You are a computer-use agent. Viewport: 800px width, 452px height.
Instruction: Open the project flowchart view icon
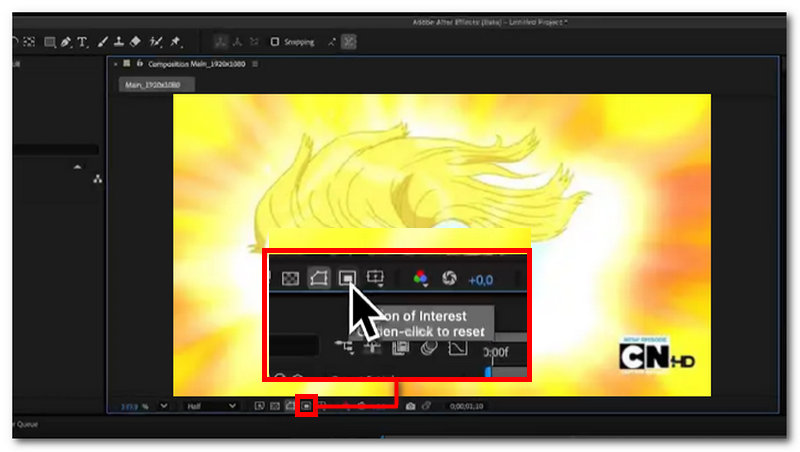pos(97,179)
